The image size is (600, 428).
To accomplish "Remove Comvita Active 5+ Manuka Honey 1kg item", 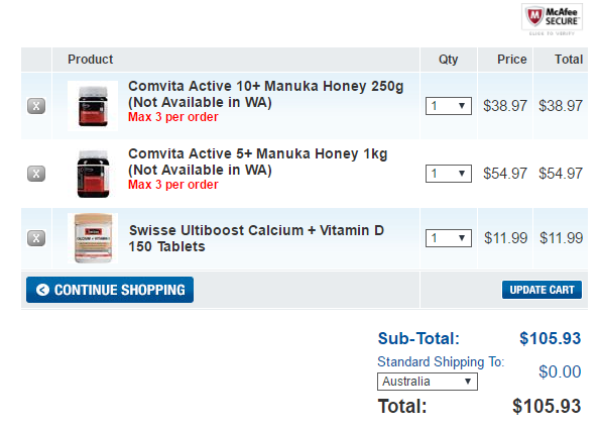I will click(x=36, y=174).
